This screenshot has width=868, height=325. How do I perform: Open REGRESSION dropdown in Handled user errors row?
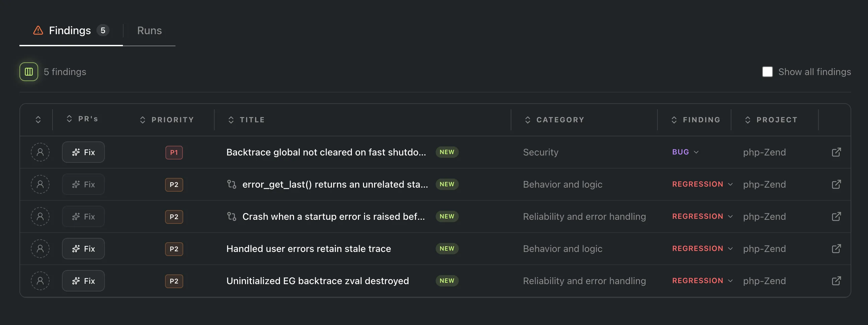703,249
